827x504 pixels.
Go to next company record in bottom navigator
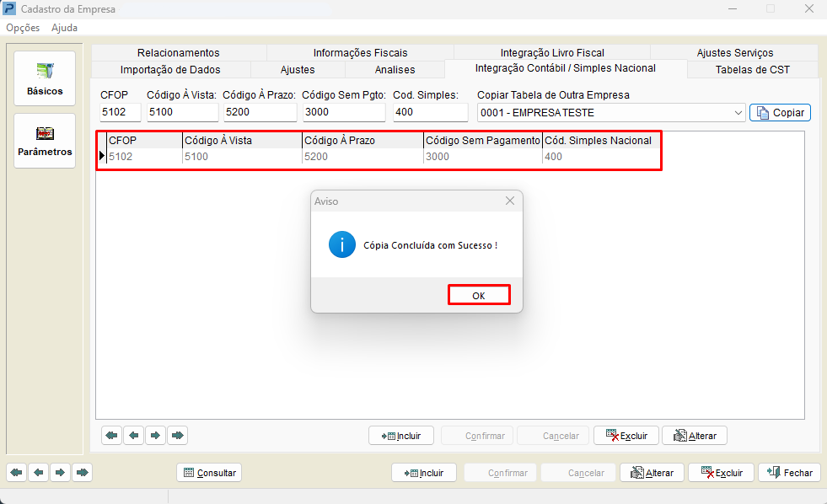point(60,472)
